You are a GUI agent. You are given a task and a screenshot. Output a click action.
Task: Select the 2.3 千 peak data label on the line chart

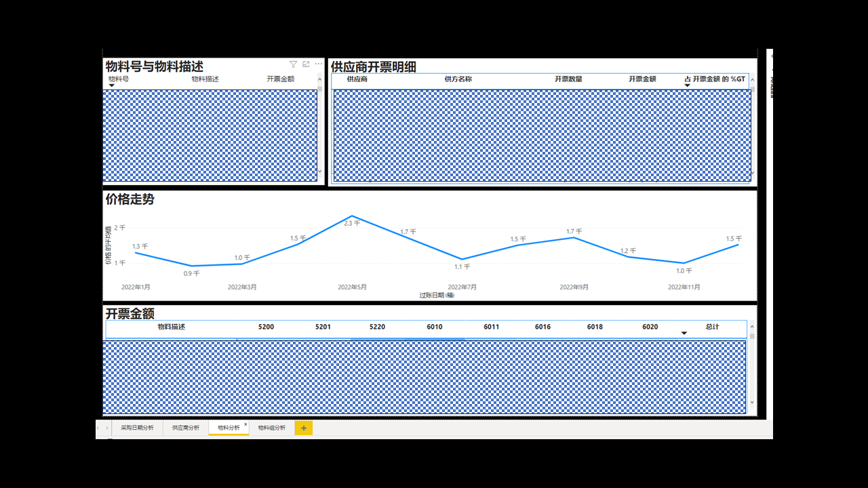(353, 223)
